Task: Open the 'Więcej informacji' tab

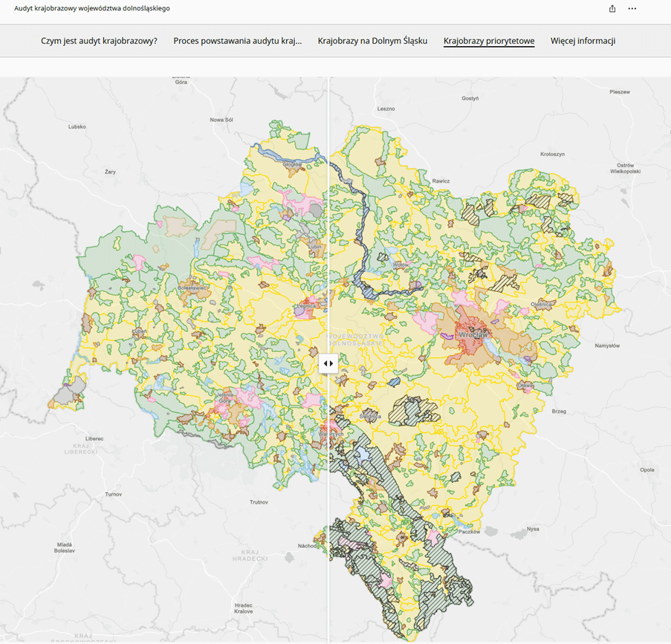Action: (583, 41)
